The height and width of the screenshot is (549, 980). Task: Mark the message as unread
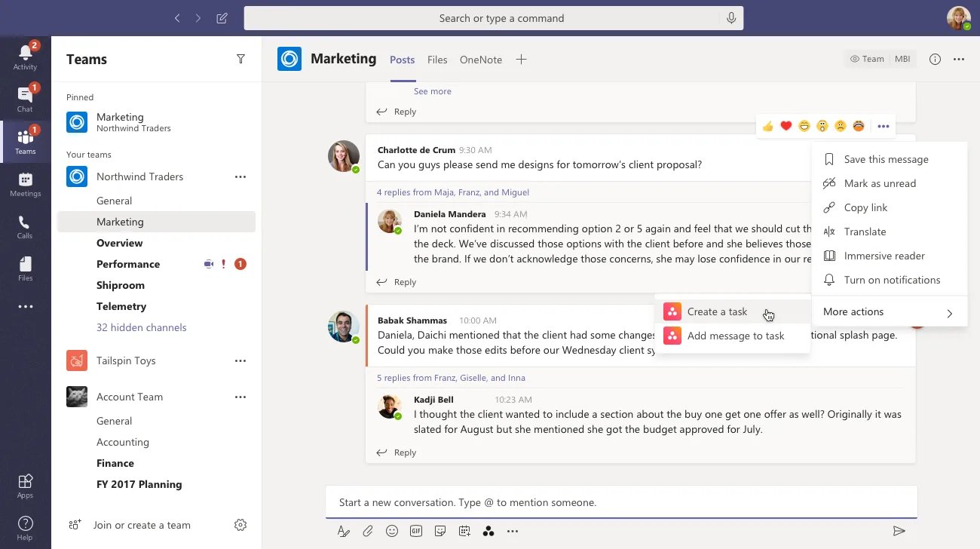(x=880, y=183)
